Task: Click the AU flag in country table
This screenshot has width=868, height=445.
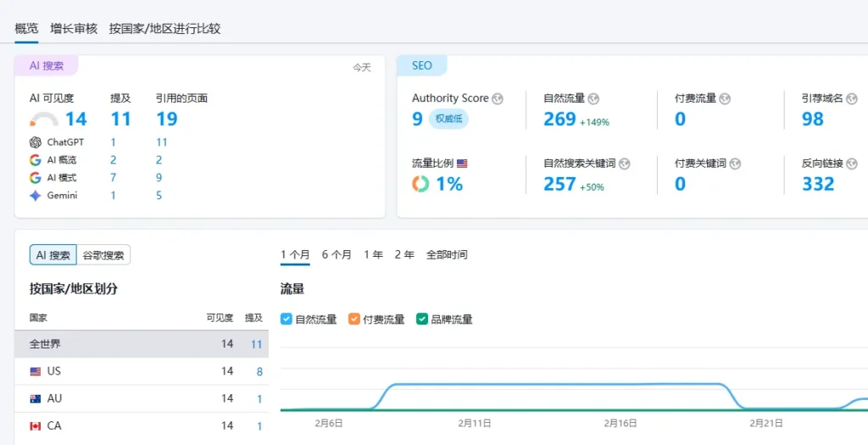Action: coord(36,399)
